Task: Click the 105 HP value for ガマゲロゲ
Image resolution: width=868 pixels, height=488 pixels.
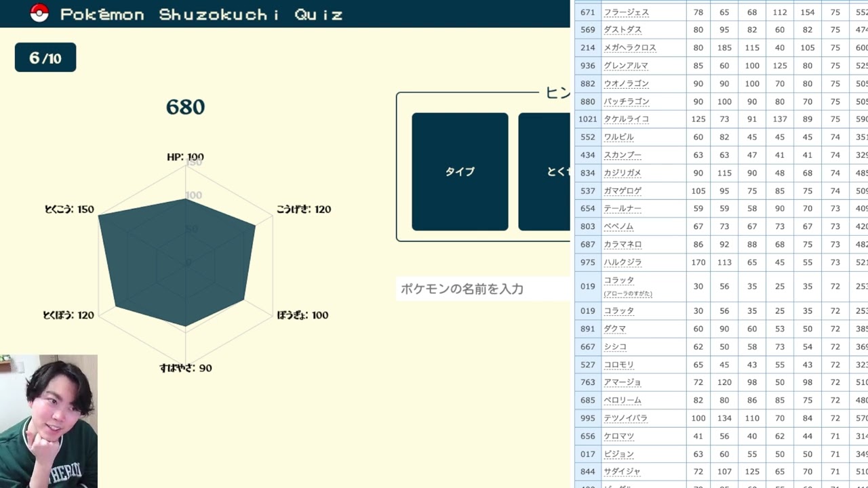Action: (x=698, y=190)
